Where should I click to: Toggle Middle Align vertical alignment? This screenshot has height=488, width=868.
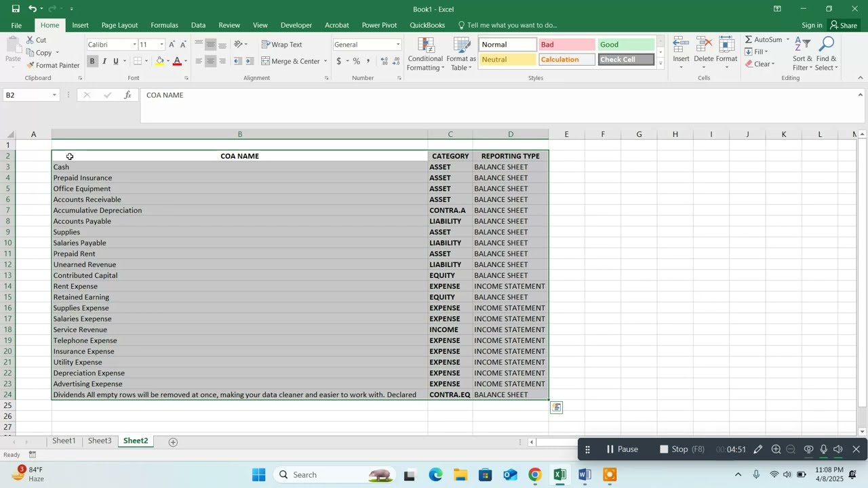point(211,44)
